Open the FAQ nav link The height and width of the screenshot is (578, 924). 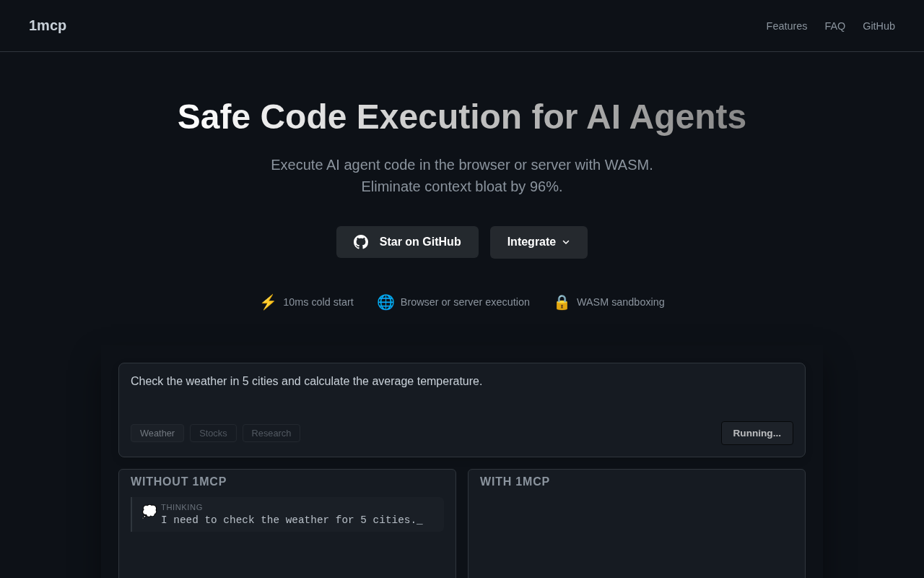pos(835,26)
